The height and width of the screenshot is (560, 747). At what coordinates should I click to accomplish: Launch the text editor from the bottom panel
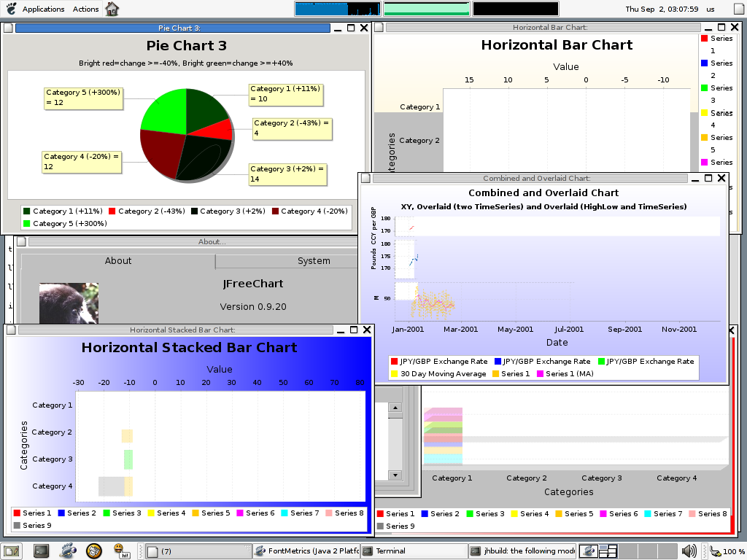[x=12, y=551]
